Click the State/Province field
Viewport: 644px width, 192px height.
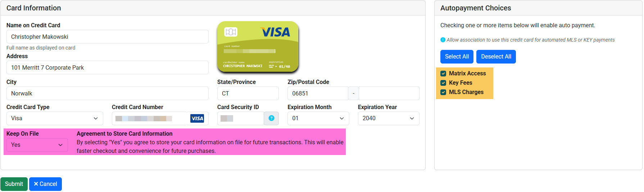(x=248, y=93)
